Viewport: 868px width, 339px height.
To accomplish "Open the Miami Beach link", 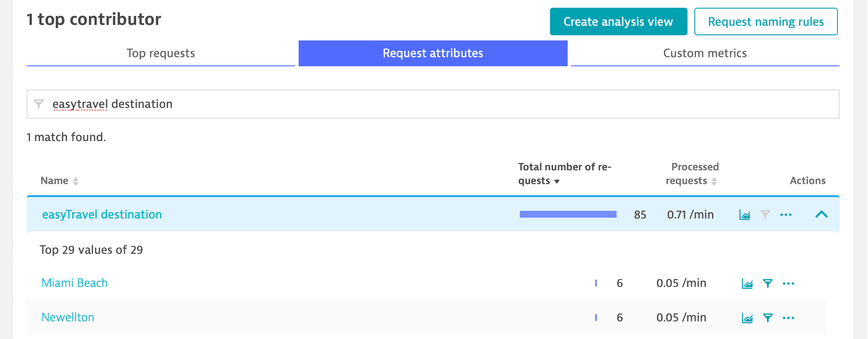I will (x=75, y=283).
